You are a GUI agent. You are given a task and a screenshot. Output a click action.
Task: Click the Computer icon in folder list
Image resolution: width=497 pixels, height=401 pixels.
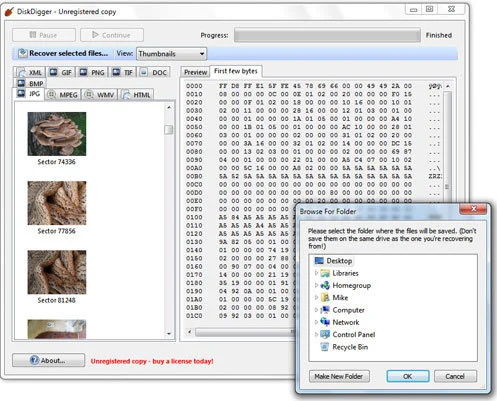pyautogui.click(x=325, y=310)
